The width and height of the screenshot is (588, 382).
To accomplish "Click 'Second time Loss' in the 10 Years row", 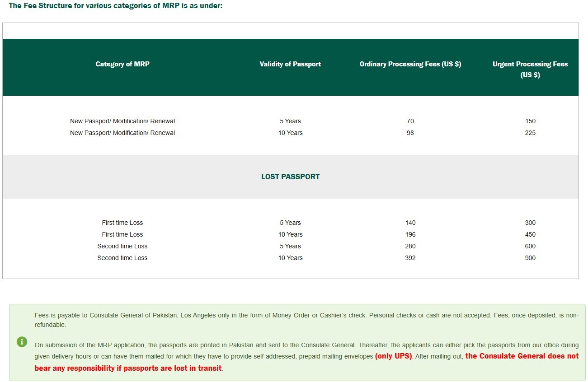I will click(x=122, y=258).
